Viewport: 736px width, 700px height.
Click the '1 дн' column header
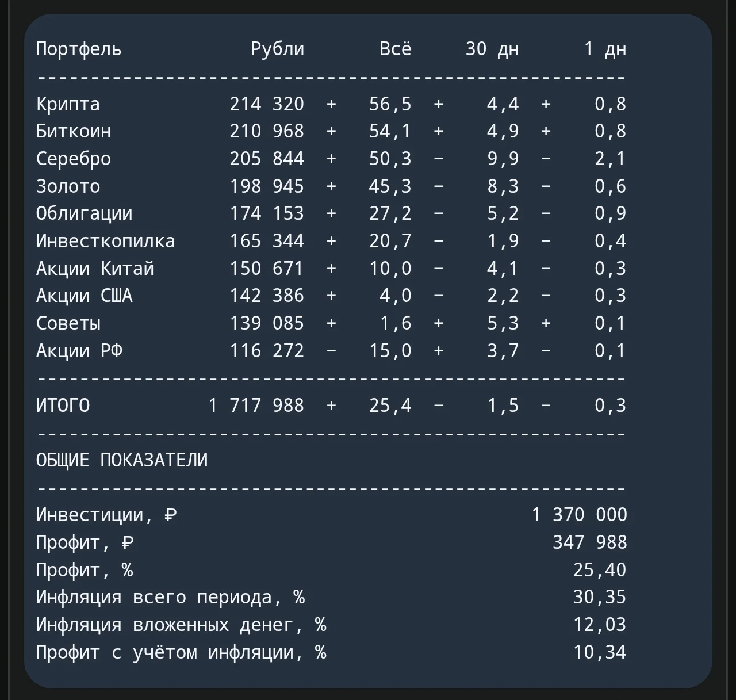click(605, 49)
